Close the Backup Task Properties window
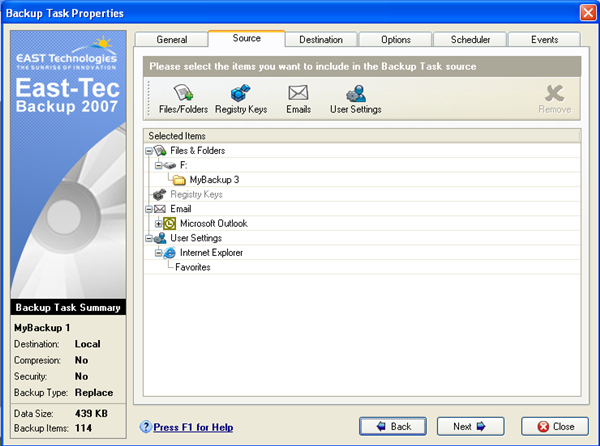The height and width of the screenshot is (446, 600). [x=588, y=13]
